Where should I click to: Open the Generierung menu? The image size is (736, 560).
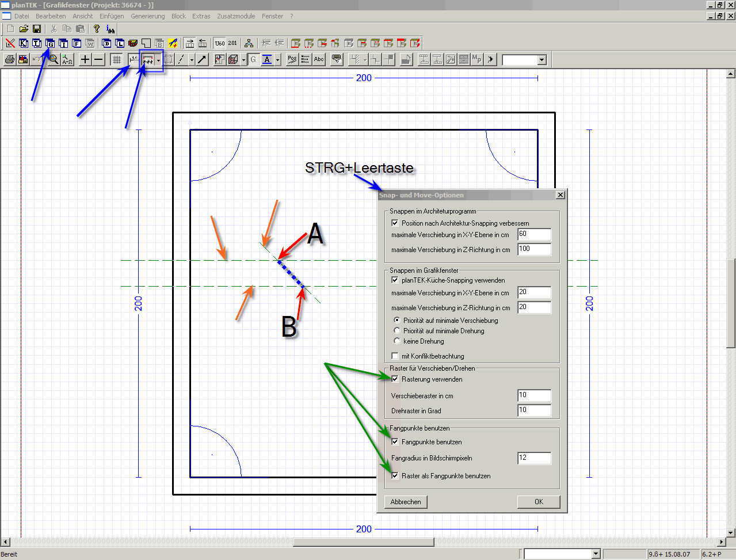147,16
